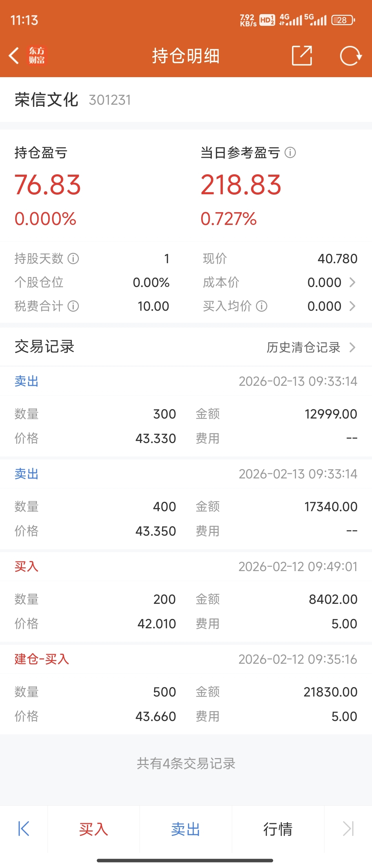
Task: Select the 买入 record dated 09:49:01
Action: 186,597
